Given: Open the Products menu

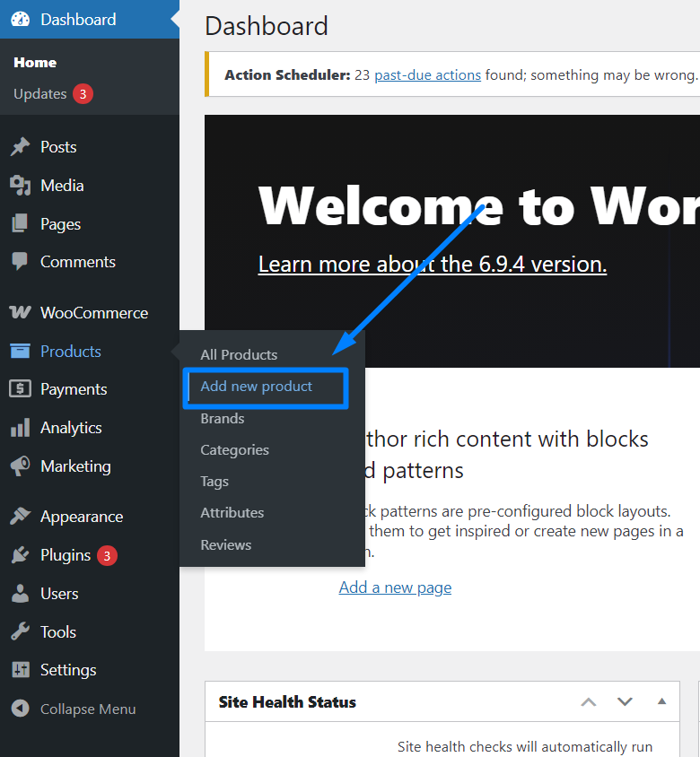Looking at the screenshot, I should tap(71, 352).
